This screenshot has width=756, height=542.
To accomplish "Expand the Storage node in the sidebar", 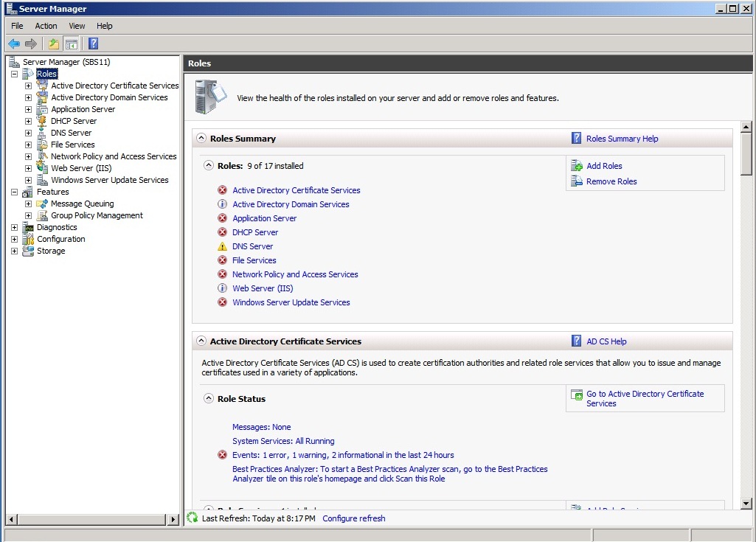I will coord(14,251).
